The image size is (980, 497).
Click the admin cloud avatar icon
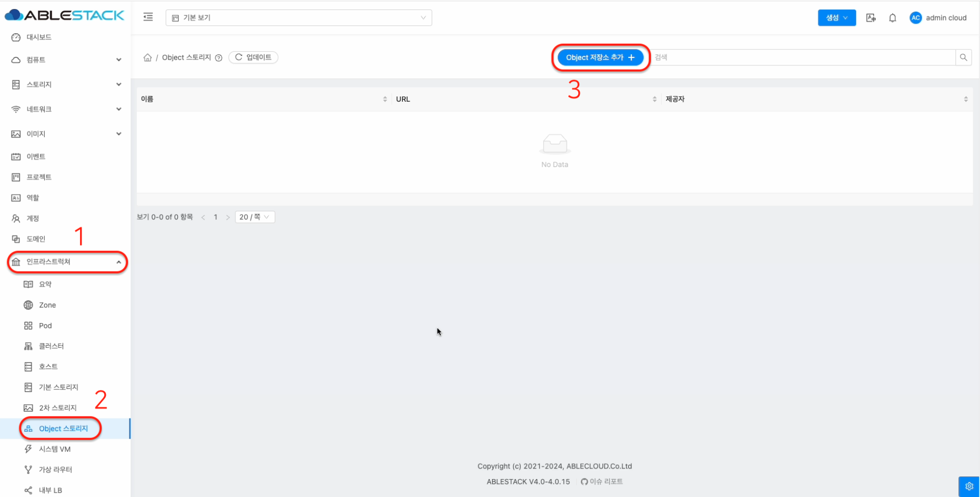tap(916, 18)
